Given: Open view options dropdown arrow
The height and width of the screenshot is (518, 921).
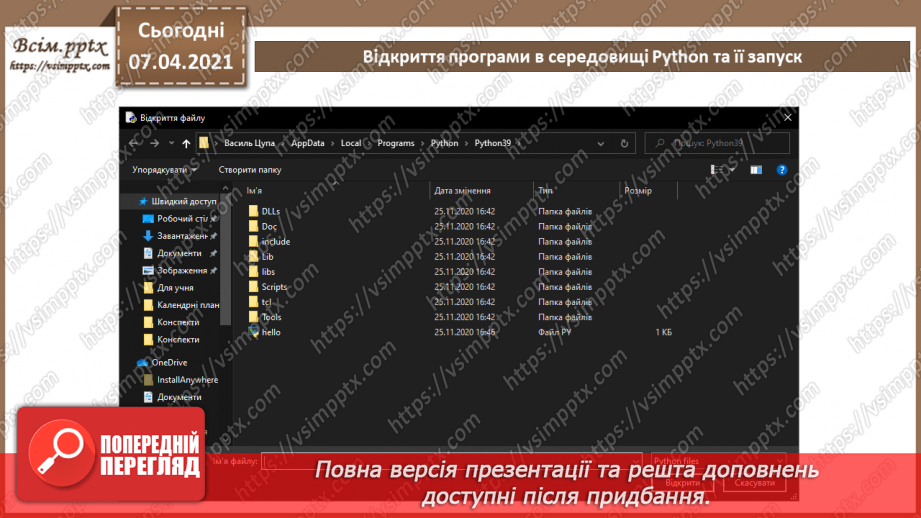Looking at the screenshot, I should [x=732, y=170].
